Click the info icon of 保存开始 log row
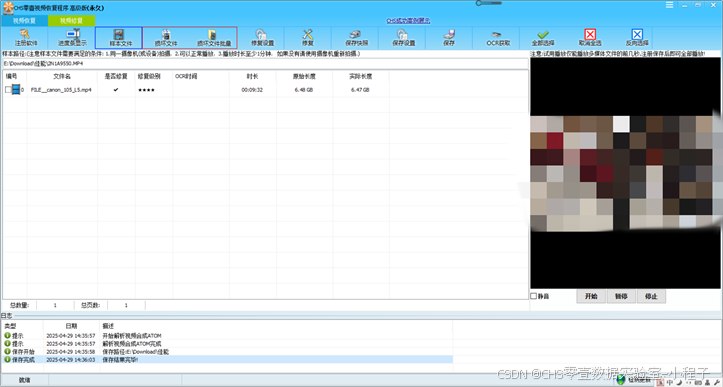 pyautogui.click(x=7, y=351)
